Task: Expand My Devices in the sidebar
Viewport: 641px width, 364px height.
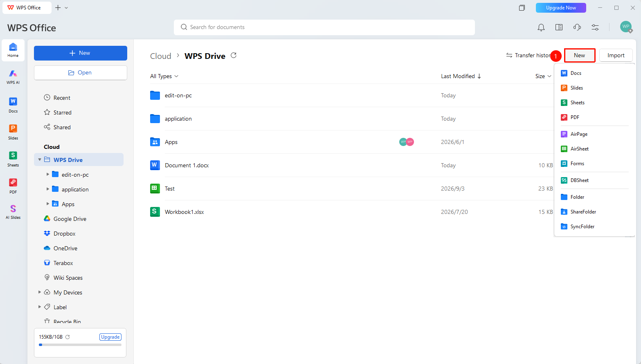Action: click(x=40, y=292)
